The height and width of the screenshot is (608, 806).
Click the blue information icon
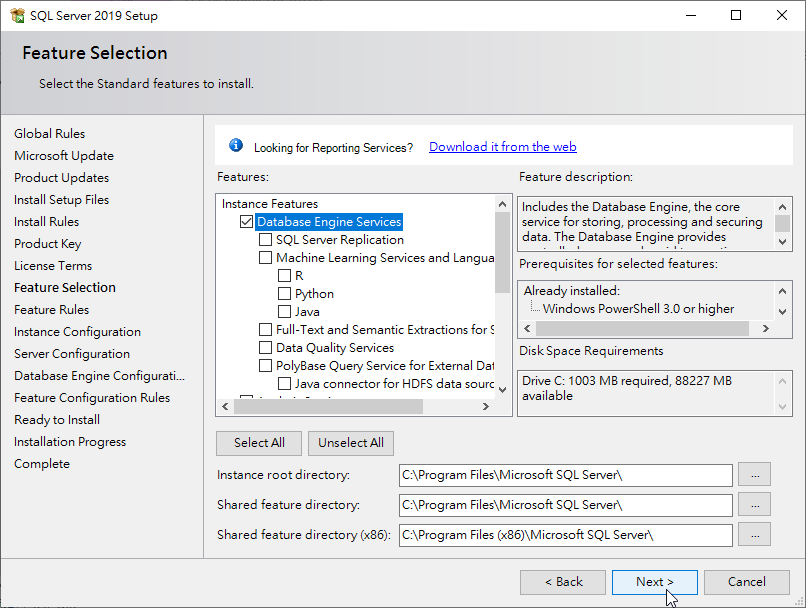236,146
